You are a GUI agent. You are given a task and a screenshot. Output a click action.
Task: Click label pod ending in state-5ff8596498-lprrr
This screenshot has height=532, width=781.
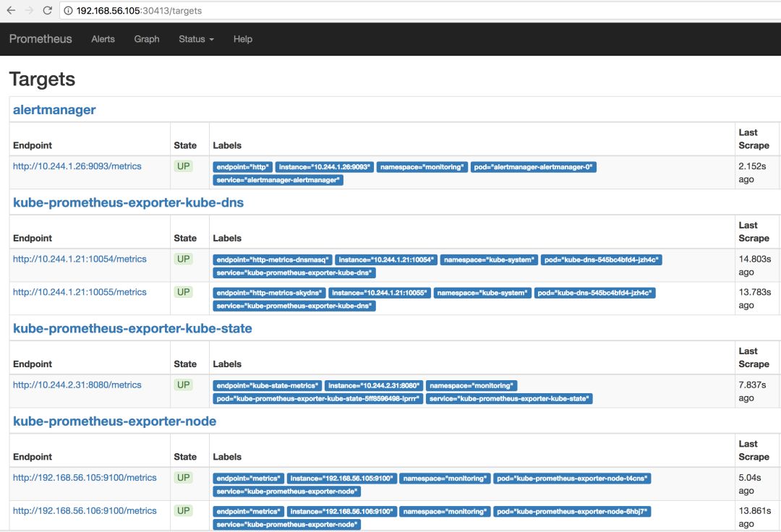(x=317, y=398)
